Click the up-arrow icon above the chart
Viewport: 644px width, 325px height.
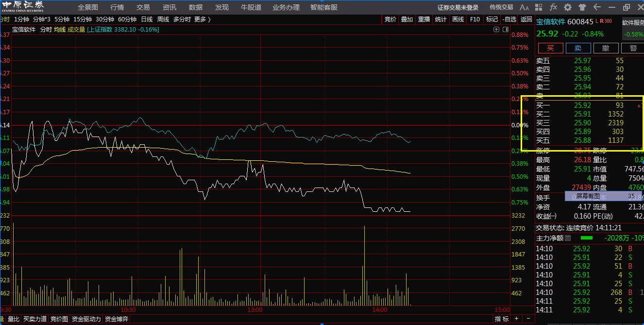[x=496, y=29]
